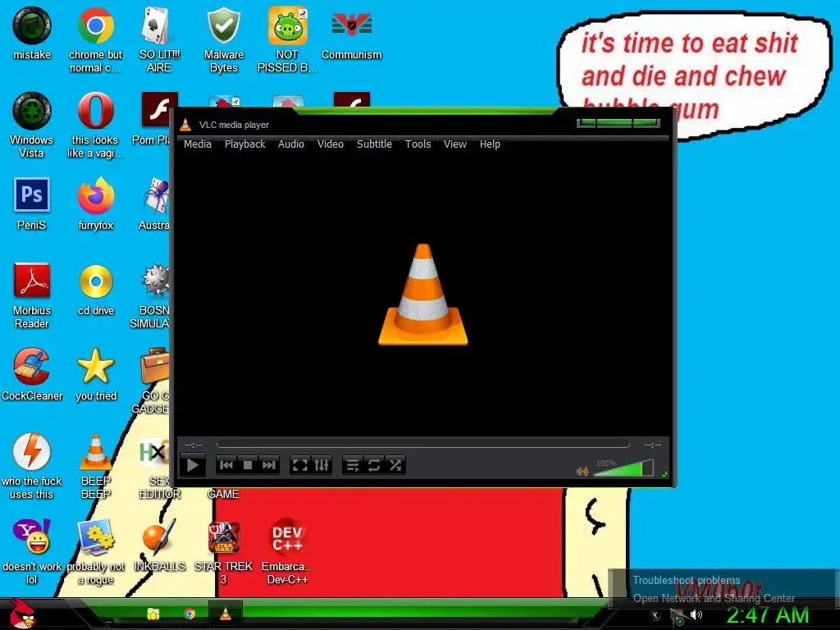This screenshot has height=630, width=840.
Task: Select the Malware Bytes desktop icon
Action: (x=223, y=39)
